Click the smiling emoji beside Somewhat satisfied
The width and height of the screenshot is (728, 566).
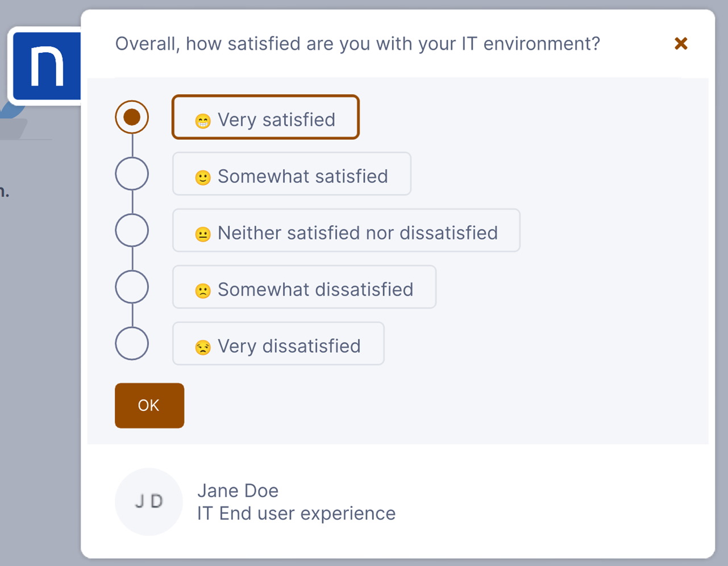pyautogui.click(x=203, y=177)
